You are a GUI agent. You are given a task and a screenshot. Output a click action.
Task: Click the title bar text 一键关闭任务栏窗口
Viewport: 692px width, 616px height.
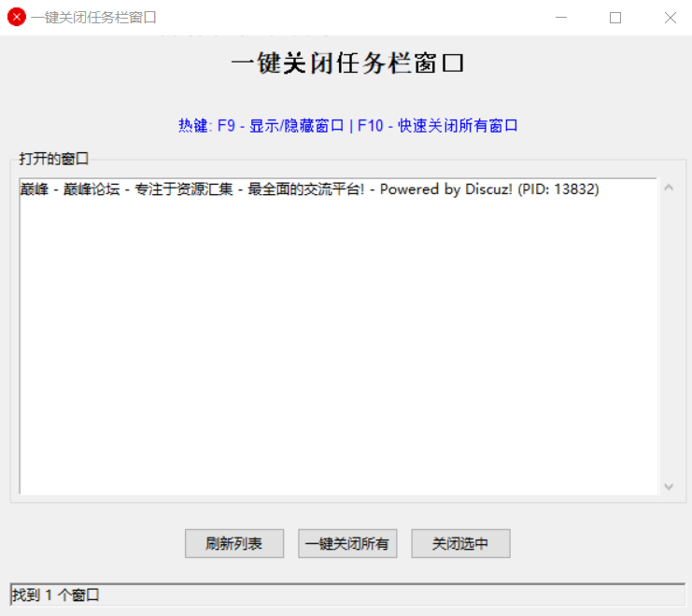click(93, 17)
